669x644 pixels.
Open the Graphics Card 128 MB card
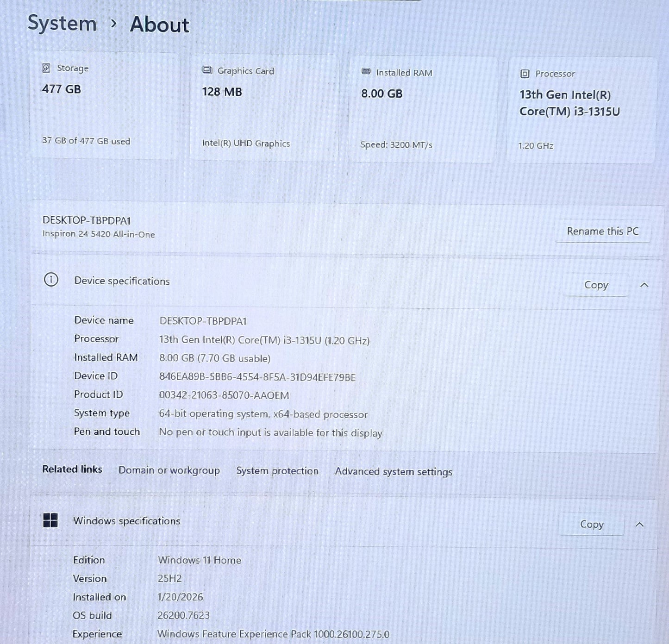pyautogui.click(x=264, y=108)
